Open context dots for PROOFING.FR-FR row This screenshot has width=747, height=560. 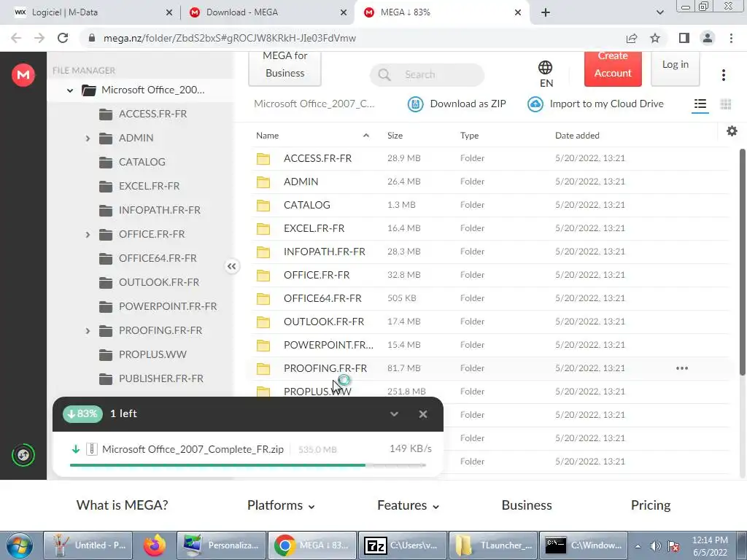point(682,368)
